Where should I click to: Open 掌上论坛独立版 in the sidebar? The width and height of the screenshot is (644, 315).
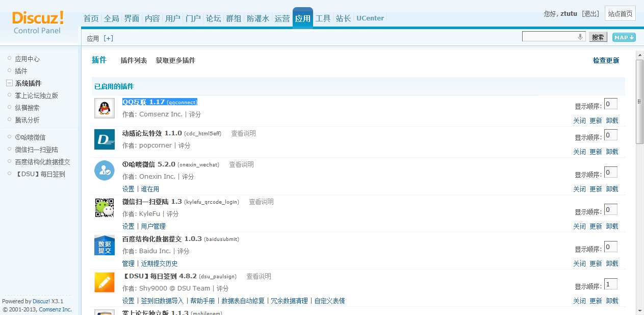tap(36, 95)
